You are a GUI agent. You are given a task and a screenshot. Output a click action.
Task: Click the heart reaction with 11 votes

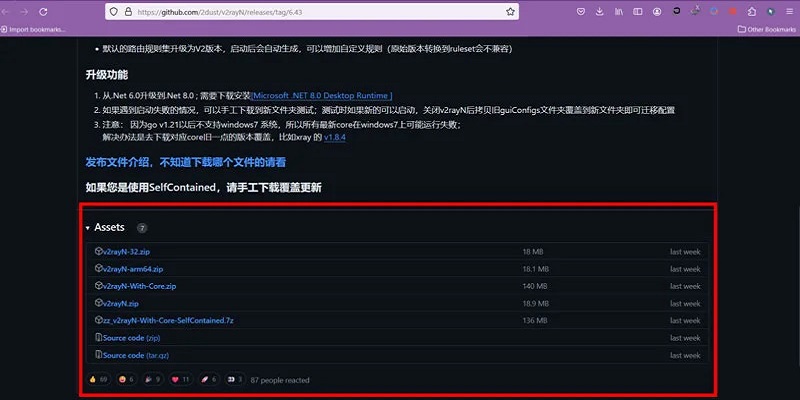(x=180, y=380)
